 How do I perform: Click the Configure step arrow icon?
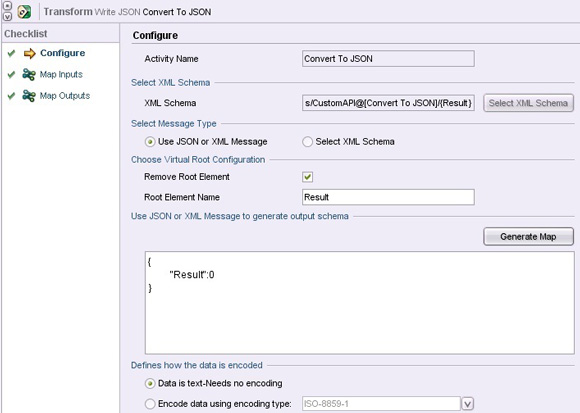(30, 53)
